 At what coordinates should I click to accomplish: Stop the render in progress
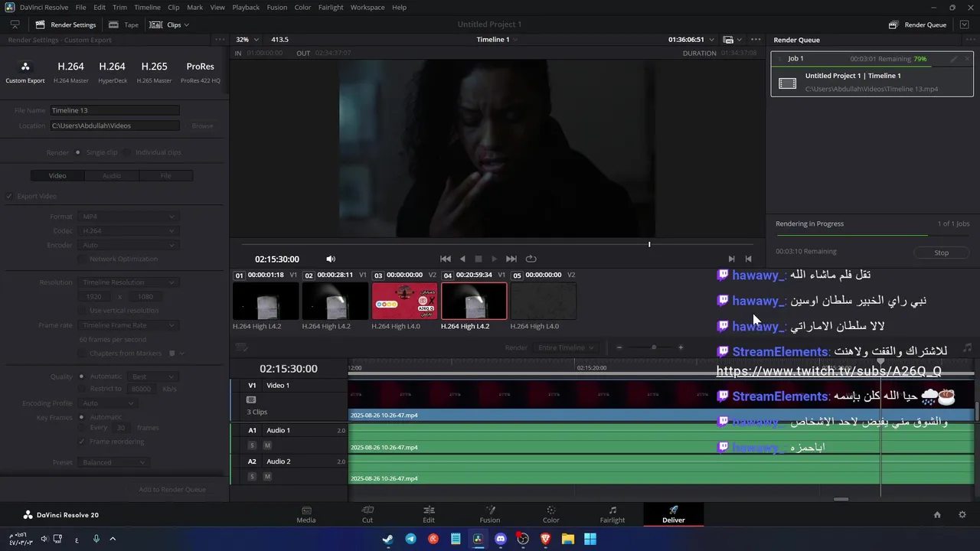tap(941, 253)
